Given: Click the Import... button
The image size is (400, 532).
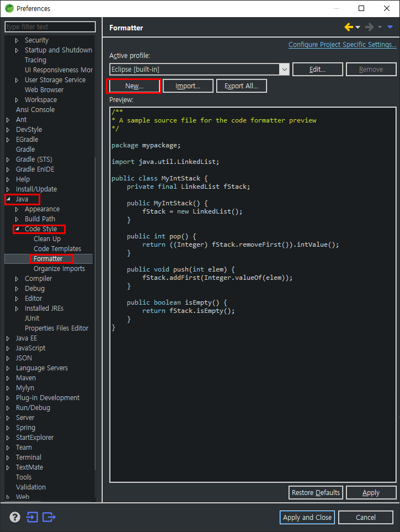Looking at the screenshot, I should [x=188, y=86].
